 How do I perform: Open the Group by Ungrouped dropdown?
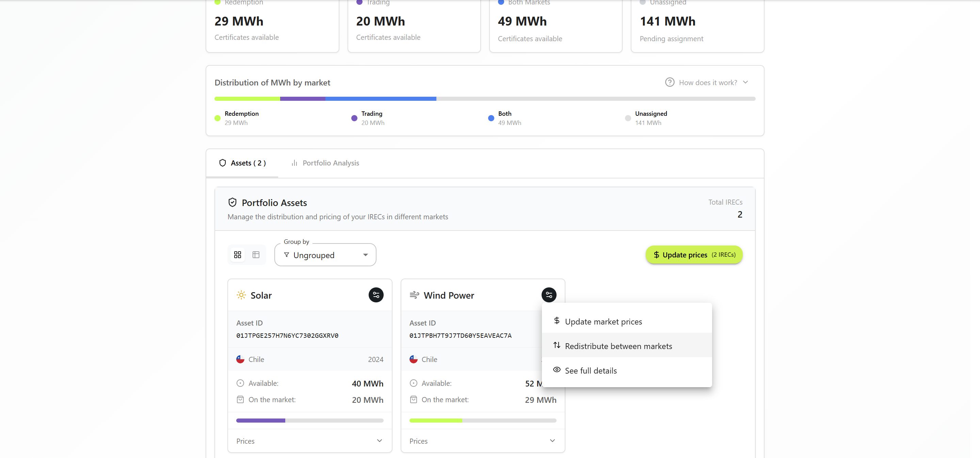325,255
